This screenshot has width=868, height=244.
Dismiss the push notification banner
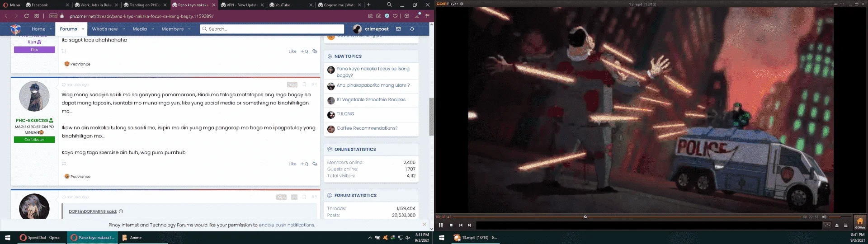click(424, 224)
